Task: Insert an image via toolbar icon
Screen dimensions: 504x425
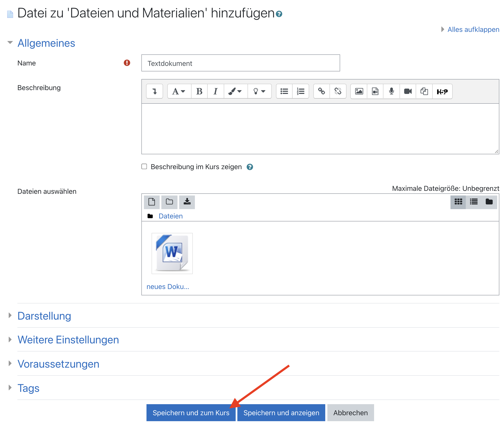Action: (x=359, y=91)
